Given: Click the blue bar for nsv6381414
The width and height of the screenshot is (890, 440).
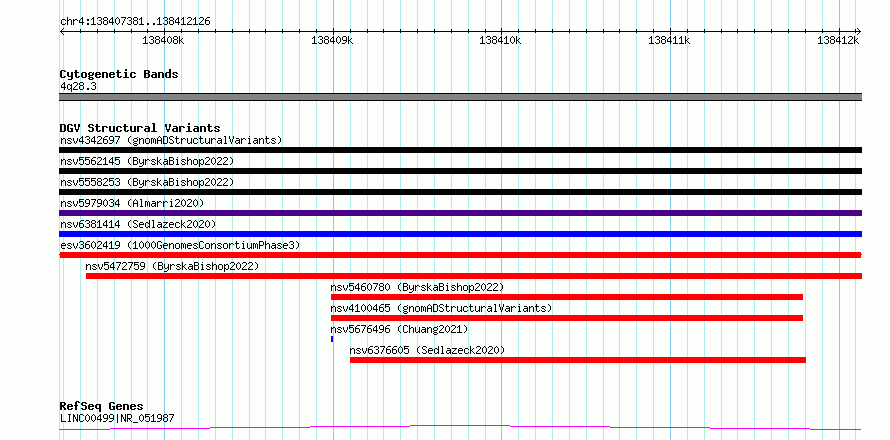Looking at the screenshot, I should 460,234.
